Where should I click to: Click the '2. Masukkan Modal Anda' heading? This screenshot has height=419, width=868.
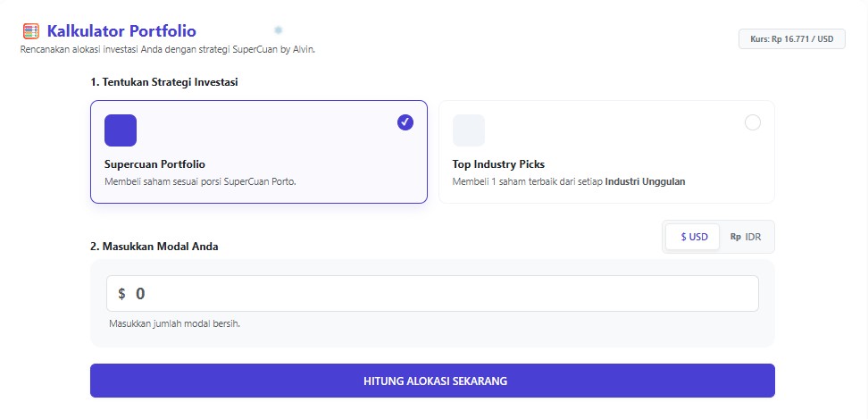(154, 246)
